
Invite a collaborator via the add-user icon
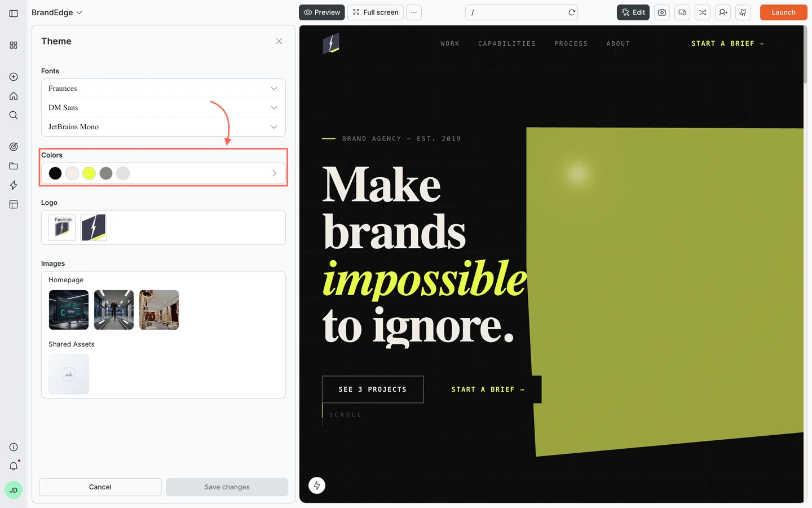pos(722,12)
